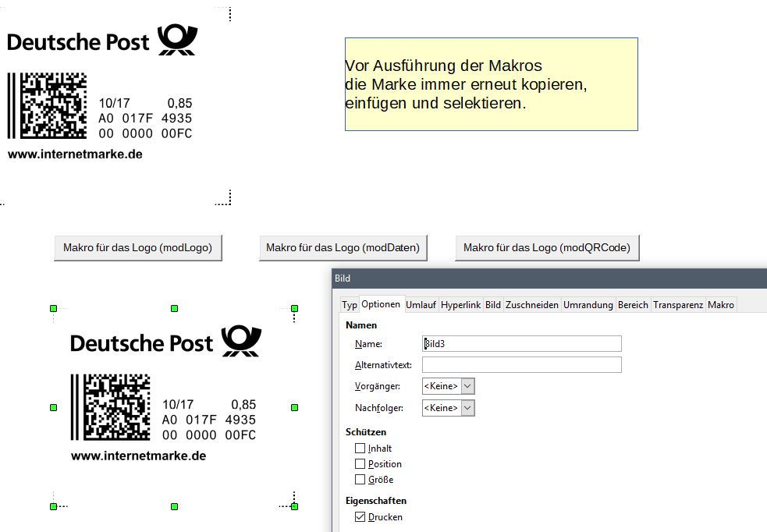This screenshot has height=532, width=767.
Task: Click the "Vorgänger:" label
Action: (x=377, y=386)
